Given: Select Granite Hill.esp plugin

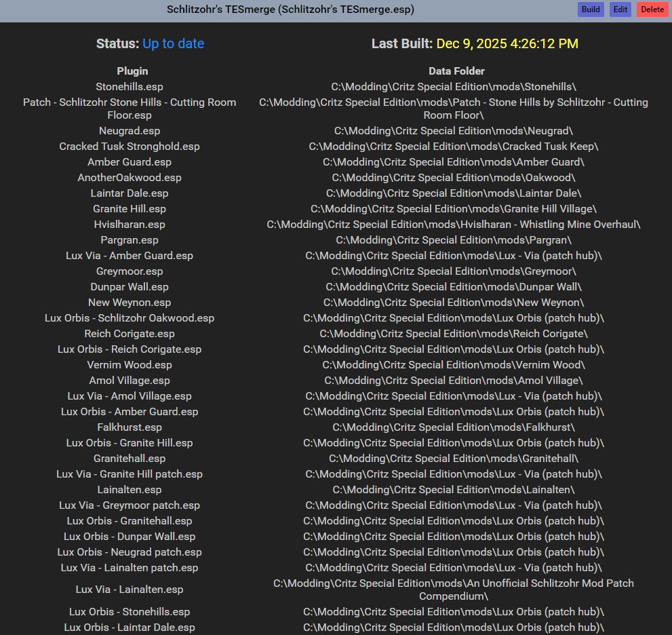Looking at the screenshot, I should (x=130, y=209).
